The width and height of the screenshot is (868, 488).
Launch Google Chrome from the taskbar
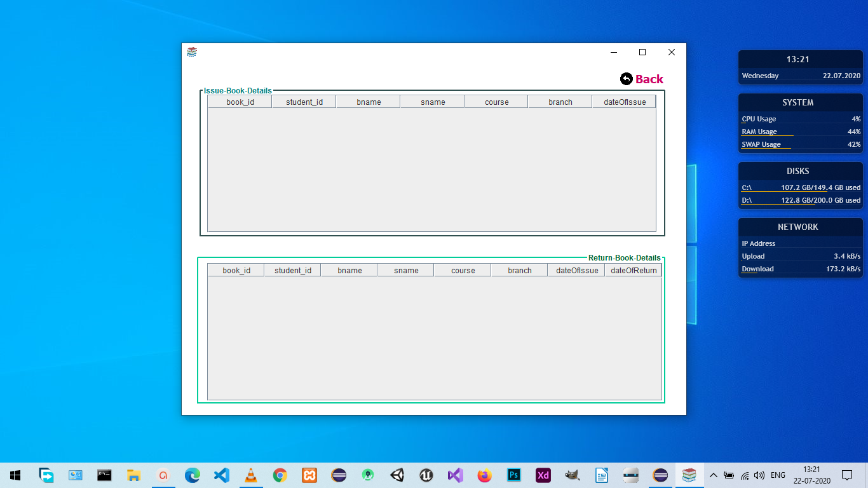(x=280, y=475)
